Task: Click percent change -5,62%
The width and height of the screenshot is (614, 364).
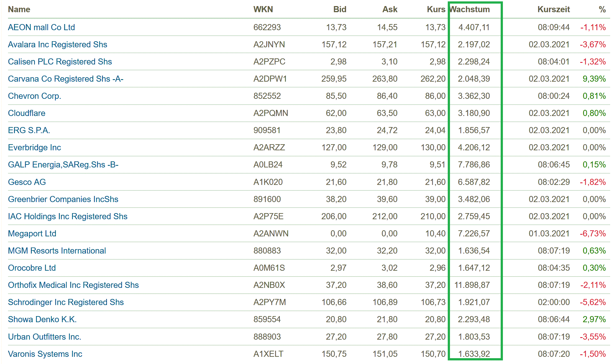Action: tap(593, 302)
